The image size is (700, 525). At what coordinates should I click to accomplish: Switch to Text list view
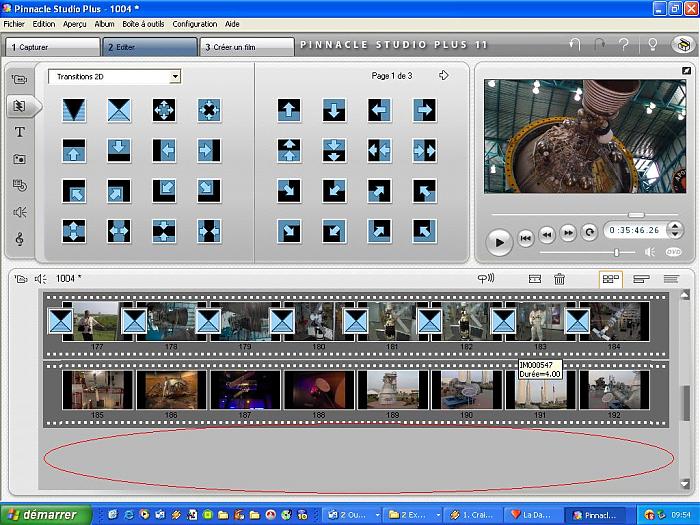coord(671,279)
